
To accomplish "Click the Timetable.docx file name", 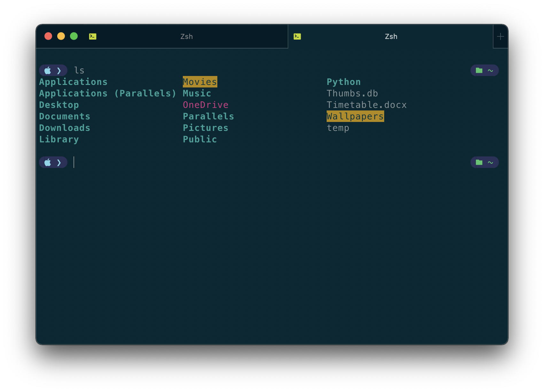I will [367, 105].
